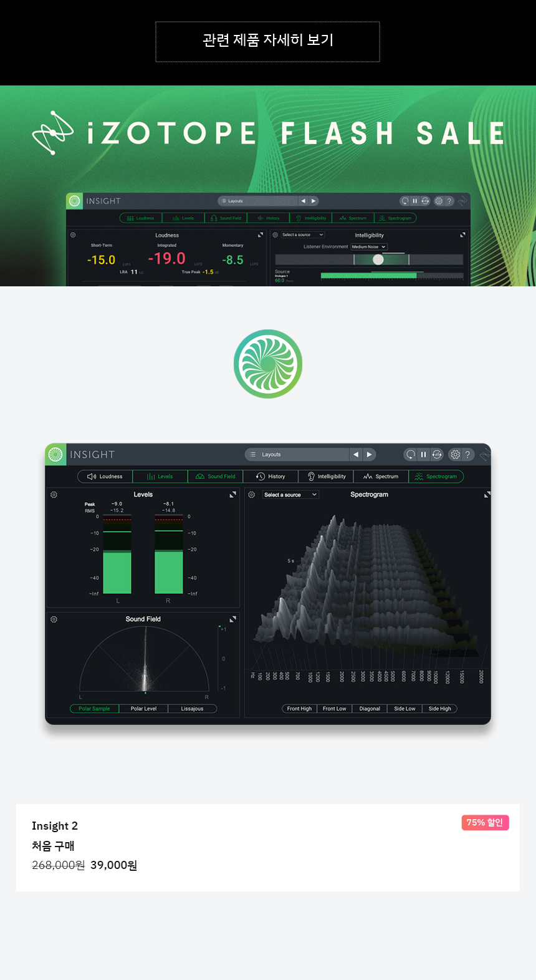Toggle the Levels tab in large Insight window
The height and width of the screenshot is (980, 536).
coord(160,476)
